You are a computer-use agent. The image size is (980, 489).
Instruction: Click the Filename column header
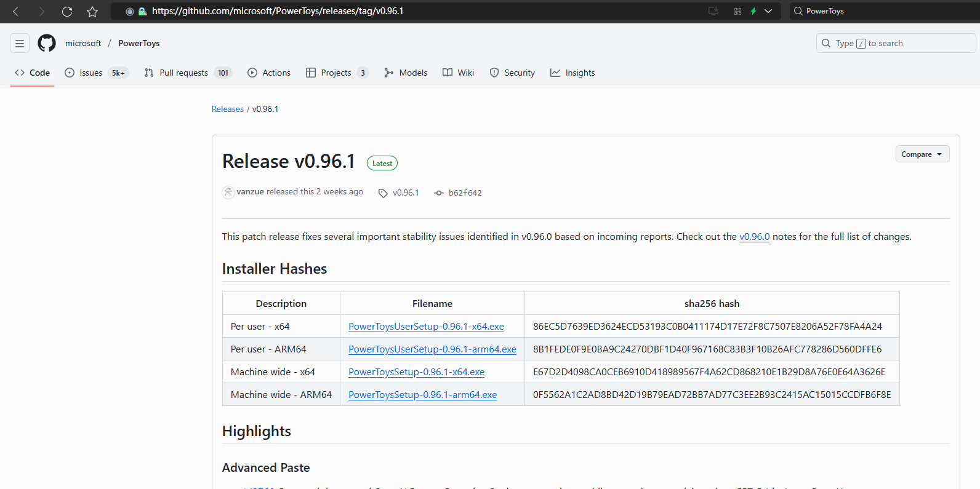432,304
